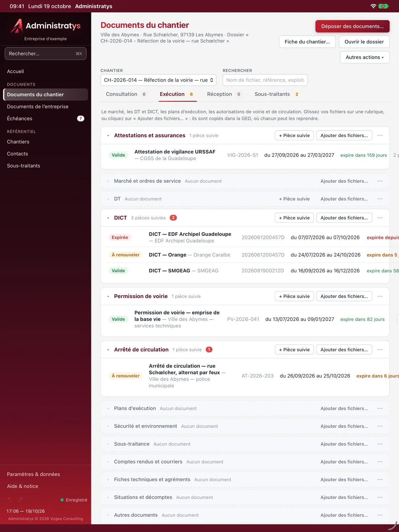Viewport: 399px width, 532px height.
Task: Click the redo arrow icon in sidebar footer
Action: pos(21,500)
